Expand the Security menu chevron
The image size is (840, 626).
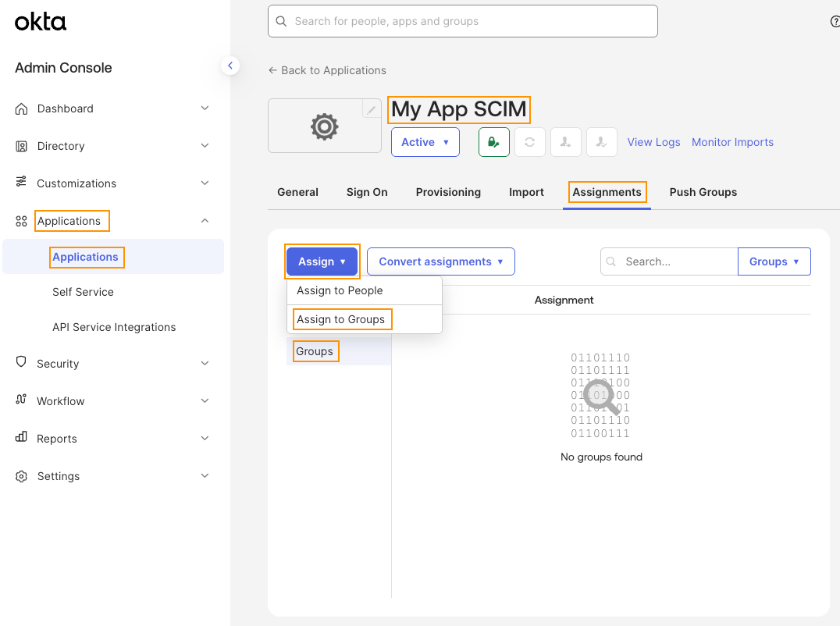point(205,363)
